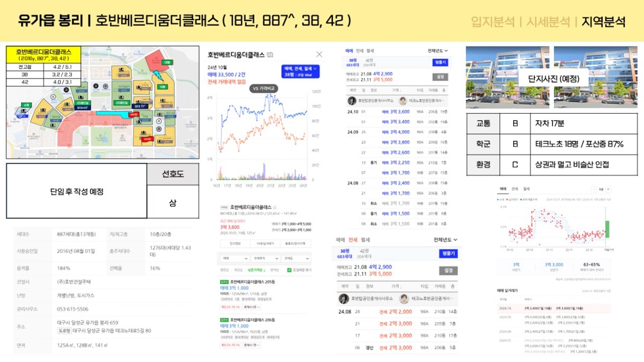Select 전세 tab above the scatter chart
Image resolution: width=644 pixels, height=362 pixels.
[x=515, y=189]
